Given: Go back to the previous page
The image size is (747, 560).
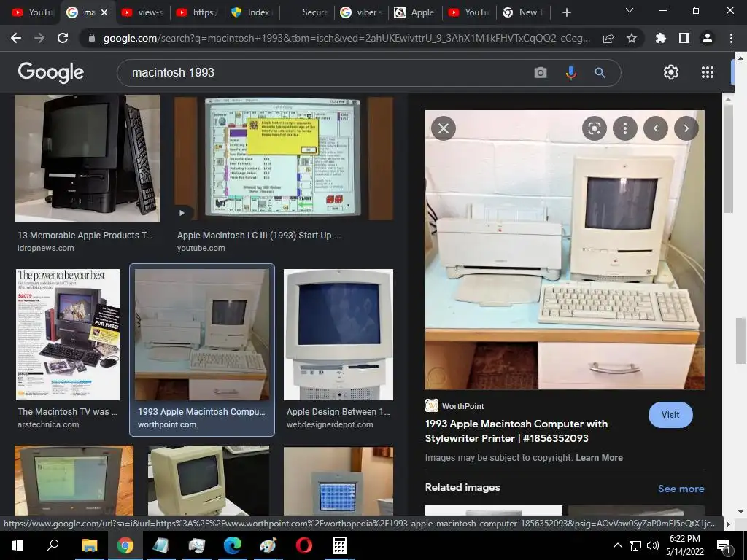Looking at the screenshot, I should coord(16,38).
